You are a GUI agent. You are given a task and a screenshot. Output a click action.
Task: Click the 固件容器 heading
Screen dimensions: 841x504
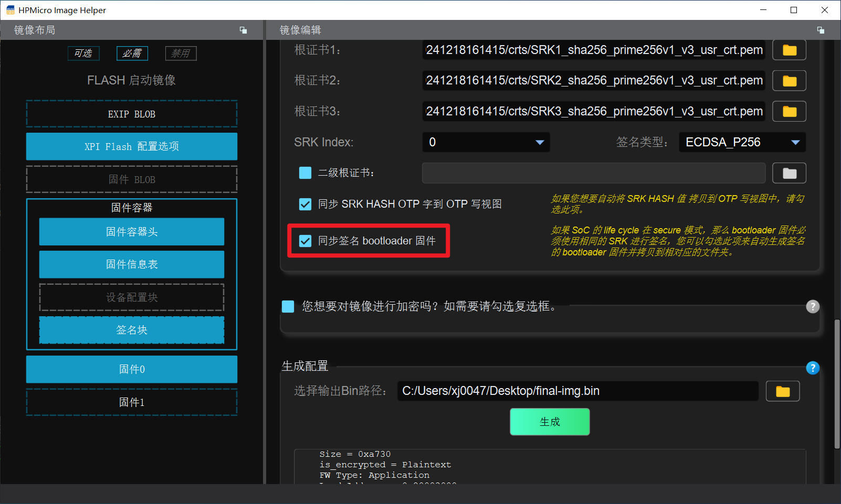coord(132,208)
